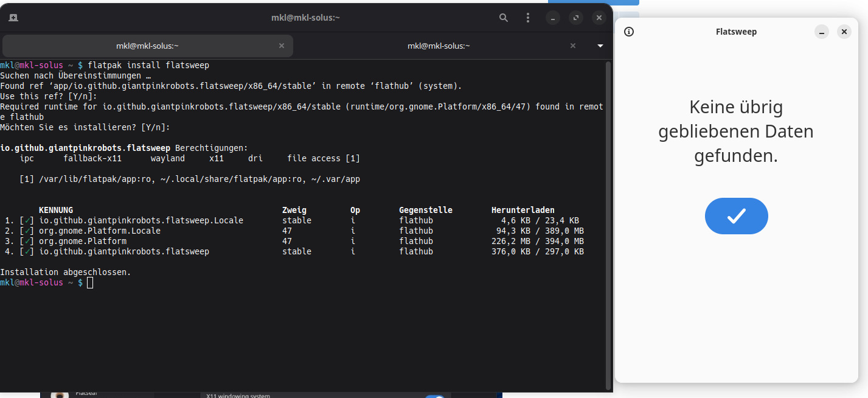Close the second terminal tab

572,46
